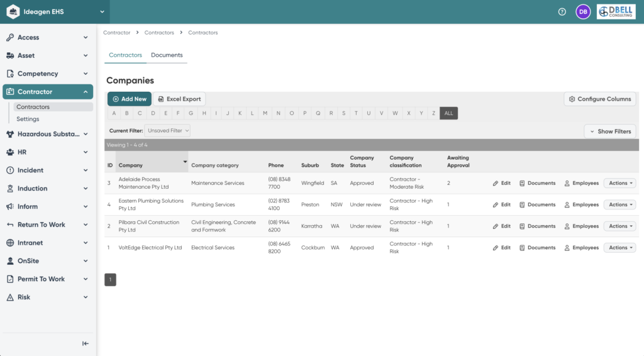
Task: Open the Current Filter Unsaved Filter dropdown
Action: pos(167,131)
